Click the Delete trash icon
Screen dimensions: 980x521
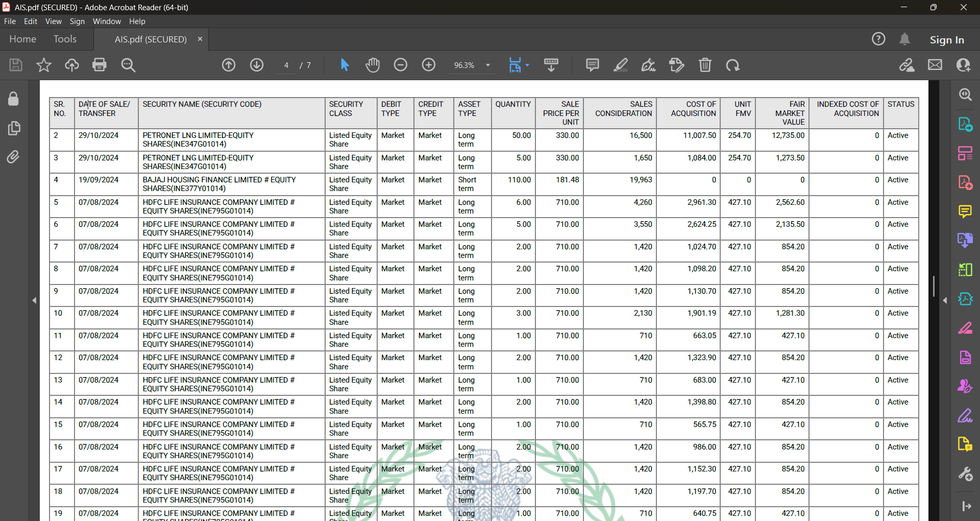(x=705, y=65)
